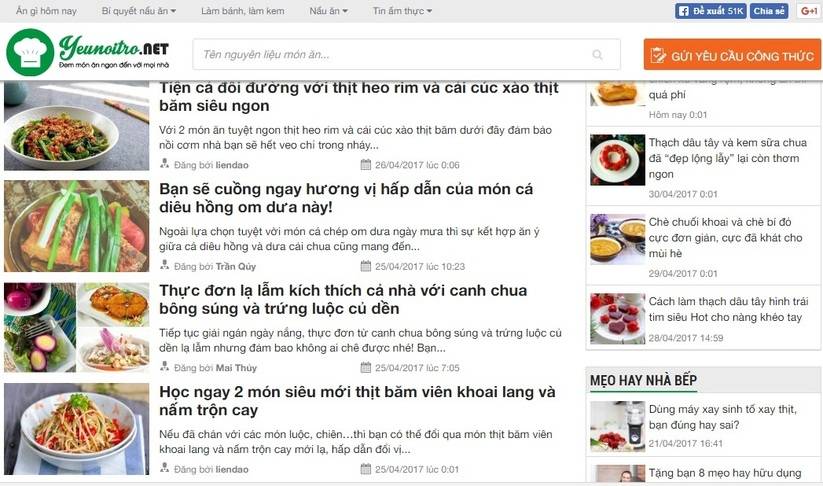Expand the Nấu ăn dropdown menu

pos(329,11)
